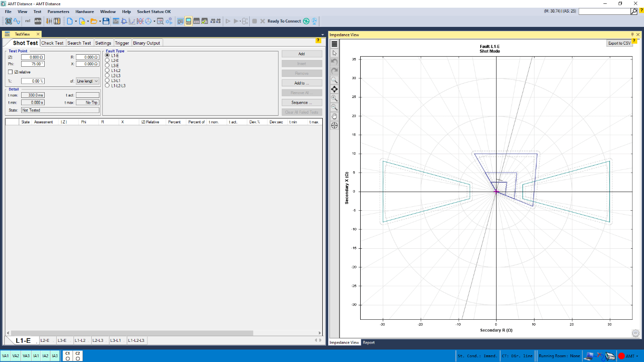Click the Save icon in the toolbar

point(106,21)
